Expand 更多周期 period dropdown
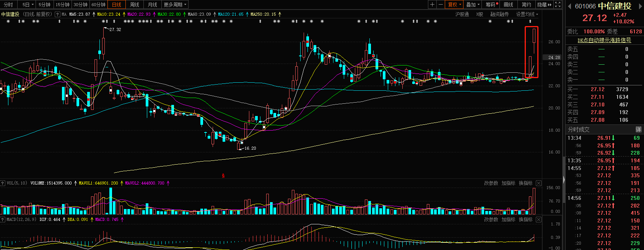The image size is (644, 250). point(175,5)
